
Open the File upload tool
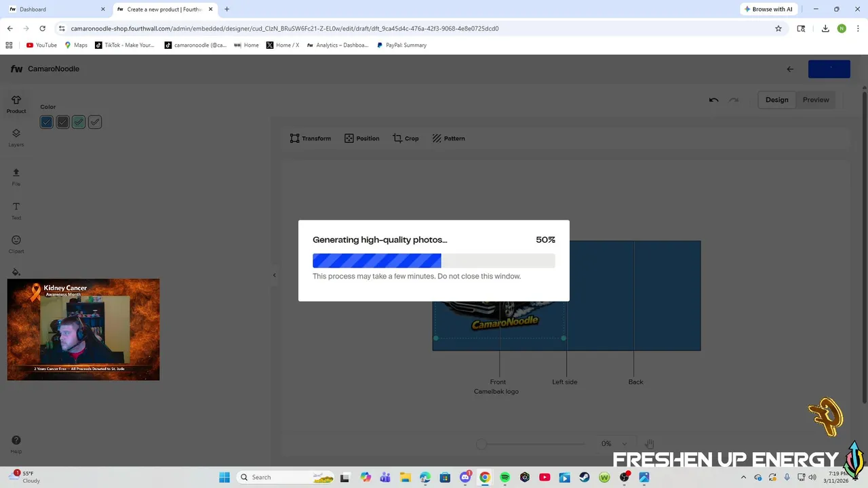point(16,177)
